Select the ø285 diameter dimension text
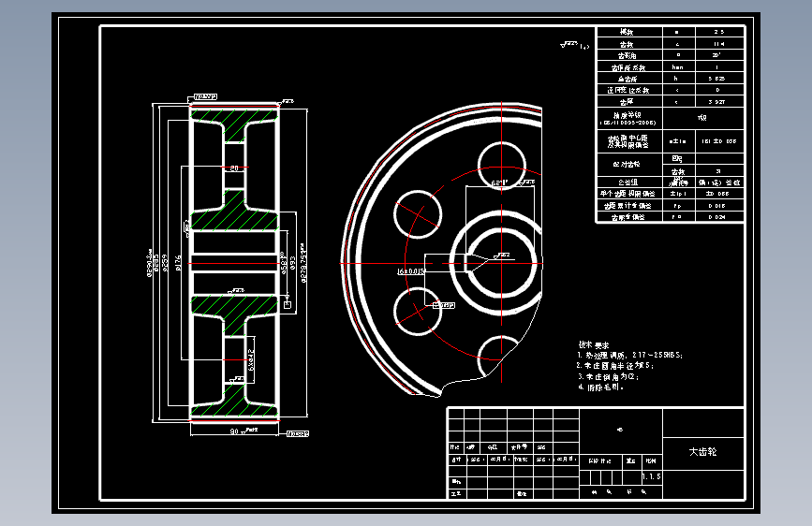 (x=156, y=264)
